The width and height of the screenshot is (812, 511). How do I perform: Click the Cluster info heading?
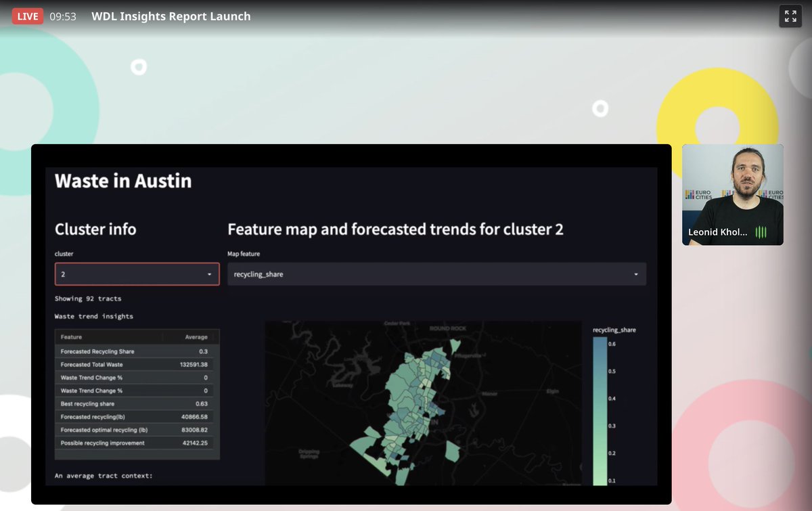tap(95, 229)
